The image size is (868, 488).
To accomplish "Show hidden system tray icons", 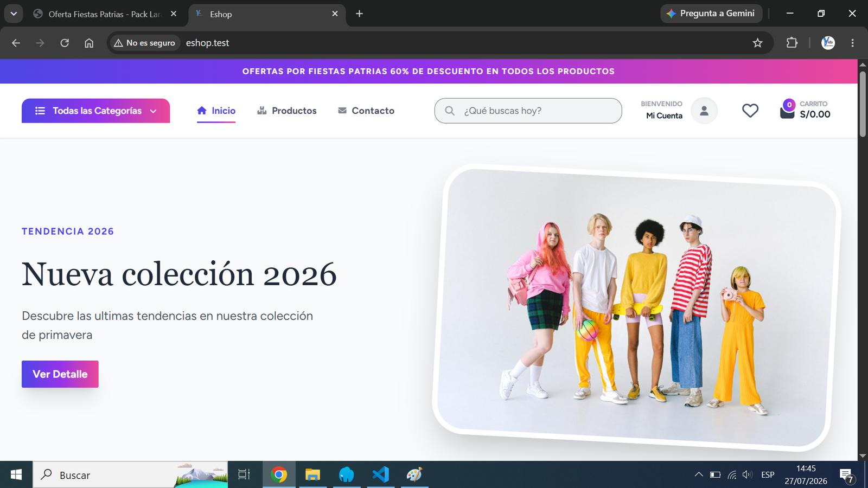I will (x=699, y=474).
